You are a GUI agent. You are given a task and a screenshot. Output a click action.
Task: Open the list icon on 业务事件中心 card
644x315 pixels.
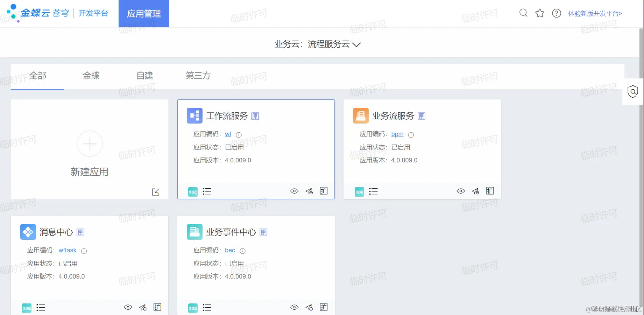(x=207, y=308)
